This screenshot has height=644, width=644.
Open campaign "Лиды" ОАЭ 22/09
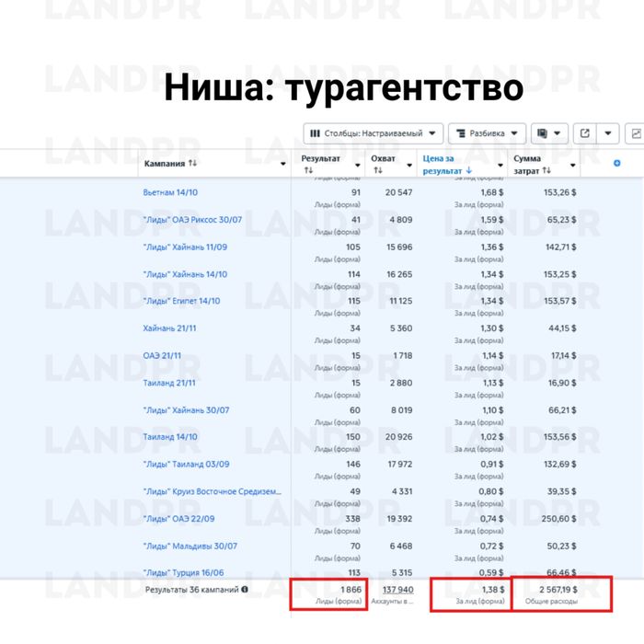coord(178,519)
